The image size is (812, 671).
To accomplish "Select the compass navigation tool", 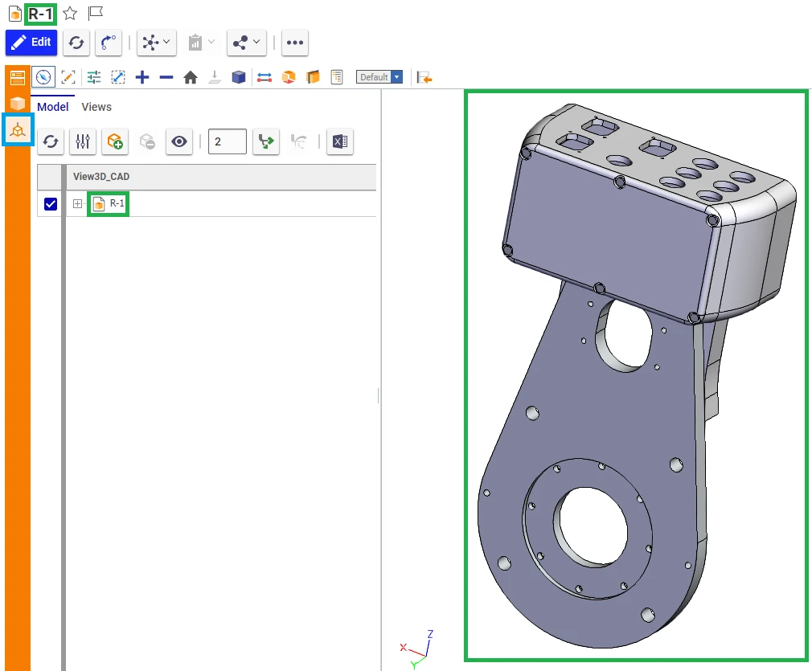I will 43,77.
